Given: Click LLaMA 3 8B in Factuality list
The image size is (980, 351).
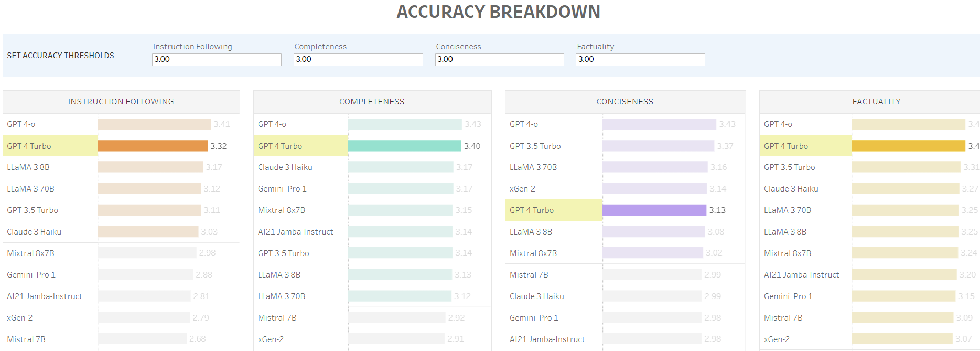Looking at the screenshot, I should pyautogui.click(x=785, y=232).
